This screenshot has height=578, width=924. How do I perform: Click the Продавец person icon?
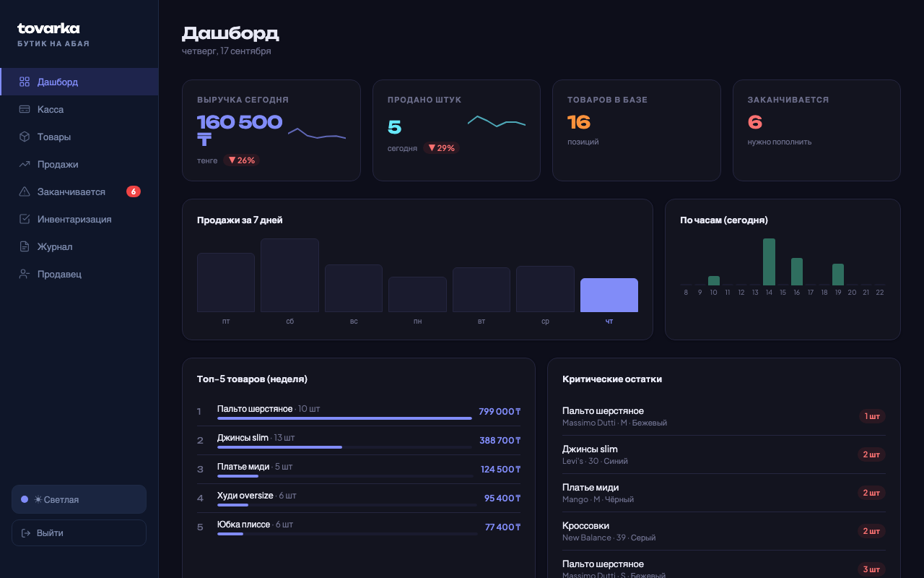click(x=25, y=274)
